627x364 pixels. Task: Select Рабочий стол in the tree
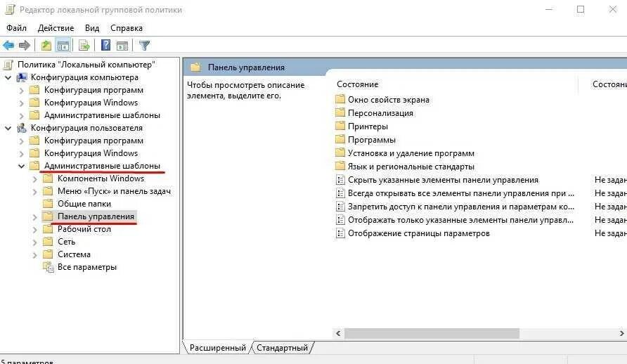click(84, 229)
